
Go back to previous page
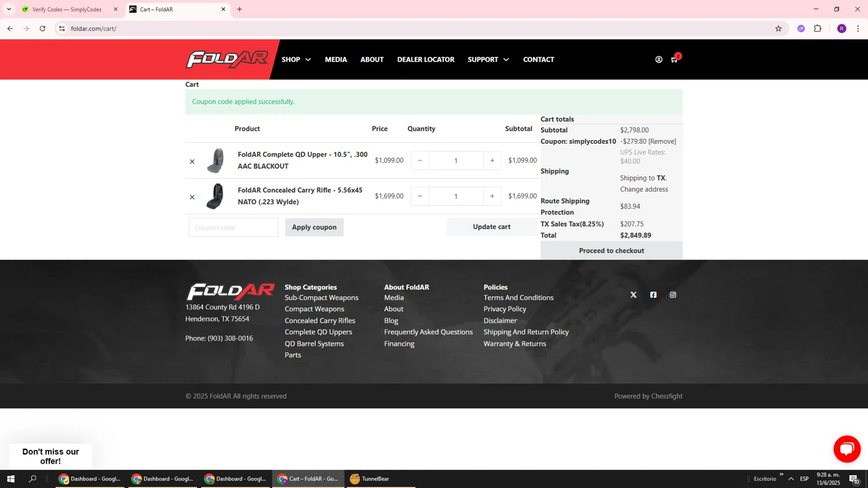tap(10, 28)
